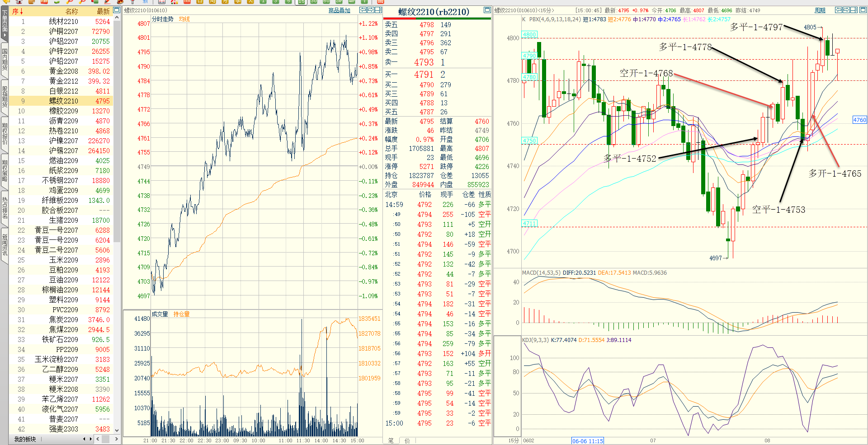Image resolution: width=868 pixels, height=445 pixels.
Task: Click 买一 price 4791 in order book
Action: click(424, 75)
